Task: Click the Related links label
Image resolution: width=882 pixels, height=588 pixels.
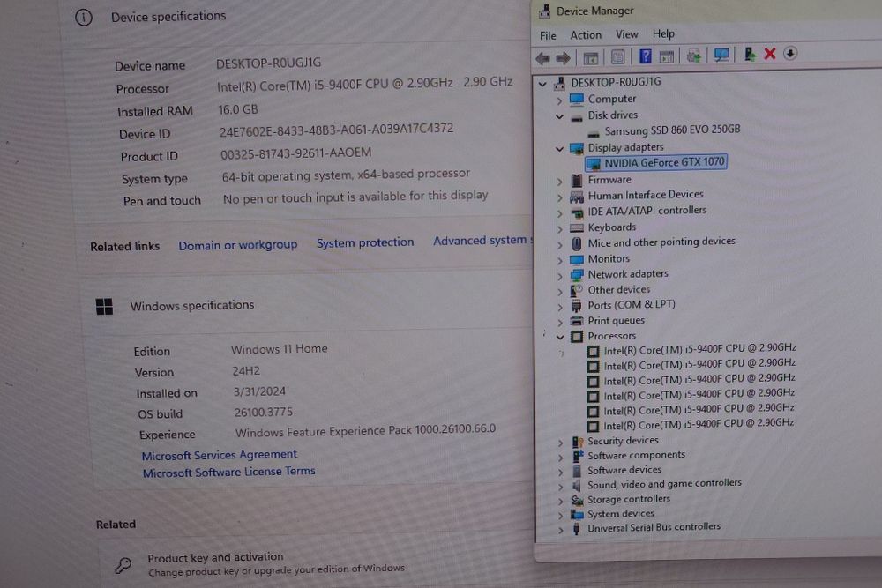Action: point(125,246)
